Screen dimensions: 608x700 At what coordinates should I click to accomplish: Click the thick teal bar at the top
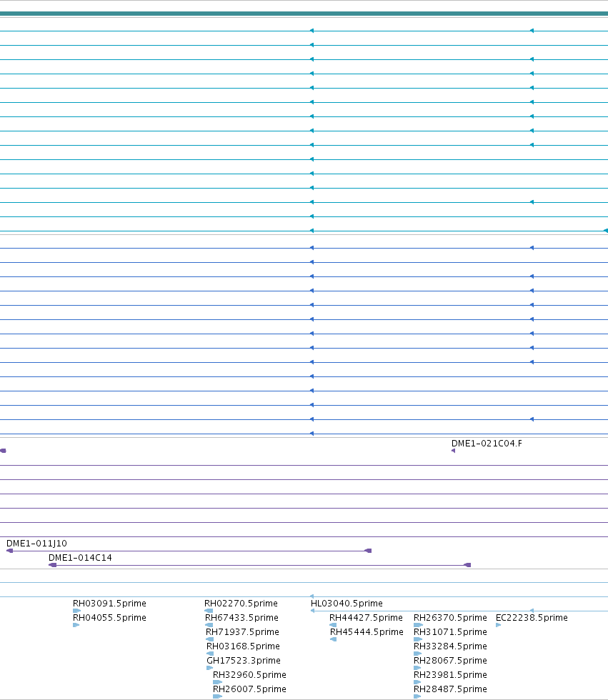[x=304, y=14]
